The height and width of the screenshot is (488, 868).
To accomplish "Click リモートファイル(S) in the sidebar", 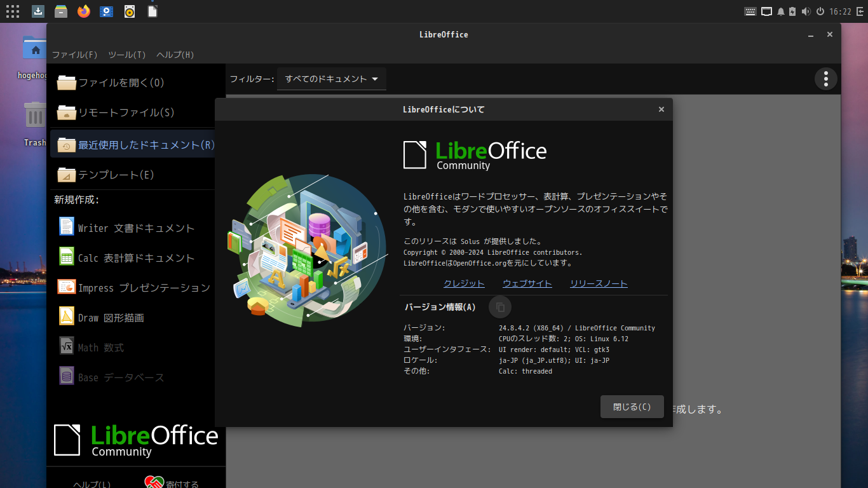I will 137,112.
